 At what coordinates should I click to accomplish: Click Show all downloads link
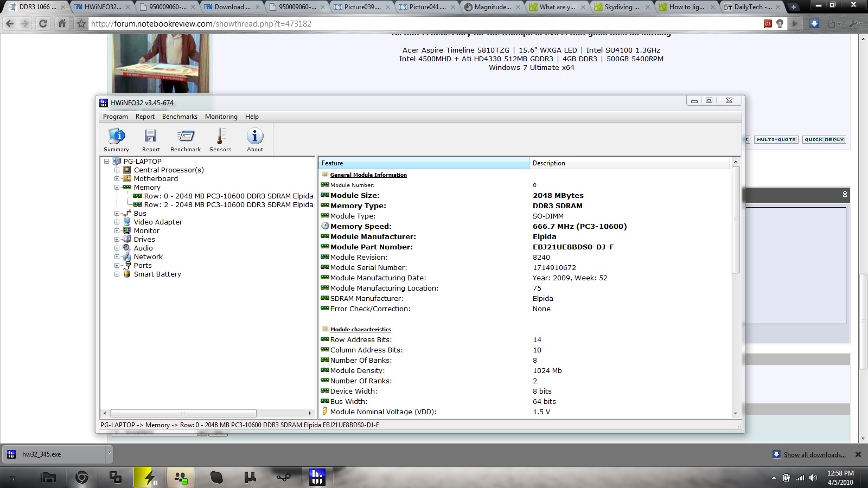(x=814, y=455)
